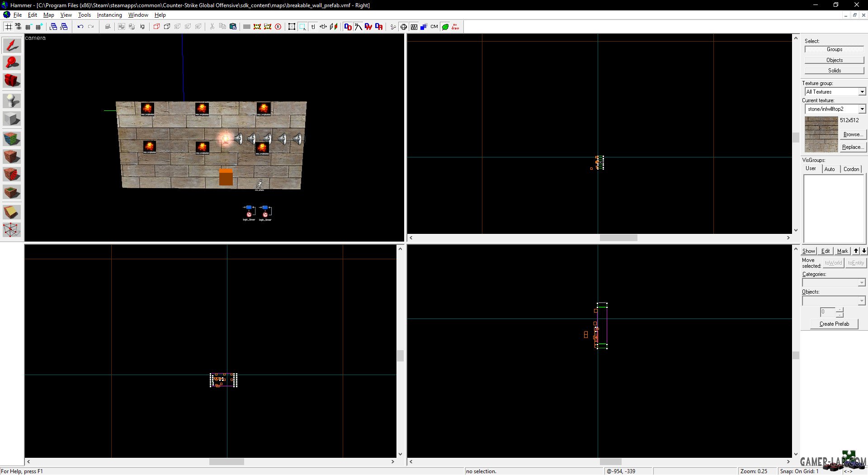Click the Hide selected objects icon
Viewport: 868px width, 475px height.
[x=156, y=27]
